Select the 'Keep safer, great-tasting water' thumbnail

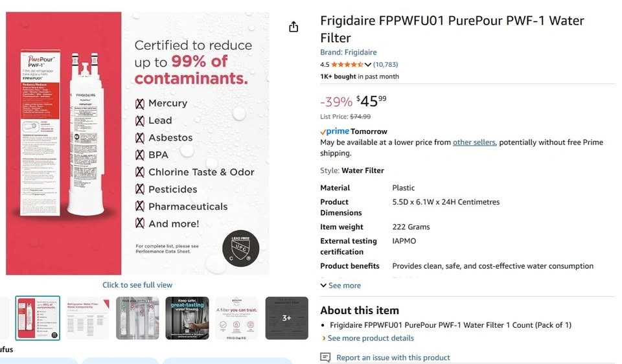(187, 318)
